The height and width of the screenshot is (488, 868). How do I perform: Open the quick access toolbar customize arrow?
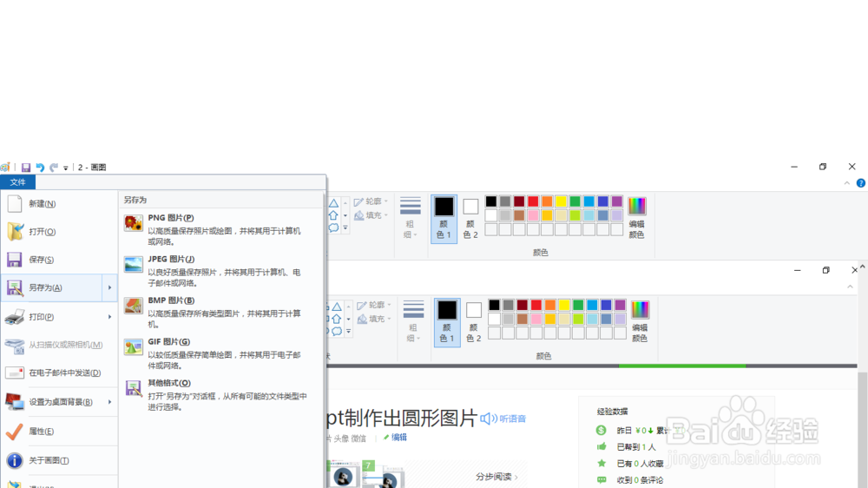pyautogui.click(x=65, y=168)
